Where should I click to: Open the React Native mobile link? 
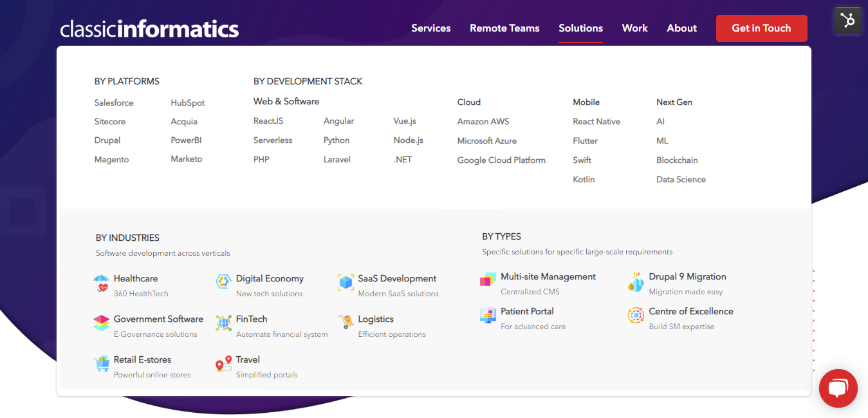coord(596,122)
